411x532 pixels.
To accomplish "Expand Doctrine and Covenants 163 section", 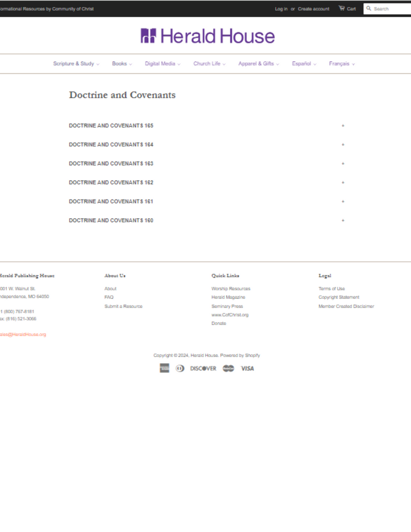I will (111, 164).
